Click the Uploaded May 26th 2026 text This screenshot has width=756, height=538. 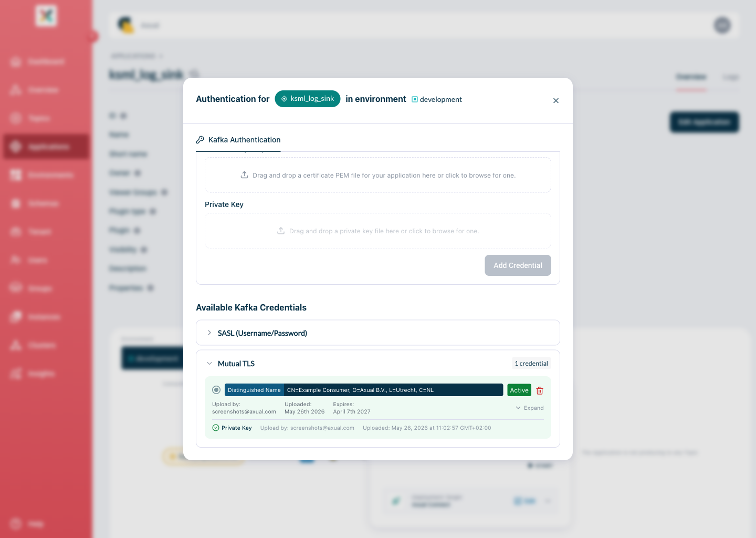click(304, 408)
